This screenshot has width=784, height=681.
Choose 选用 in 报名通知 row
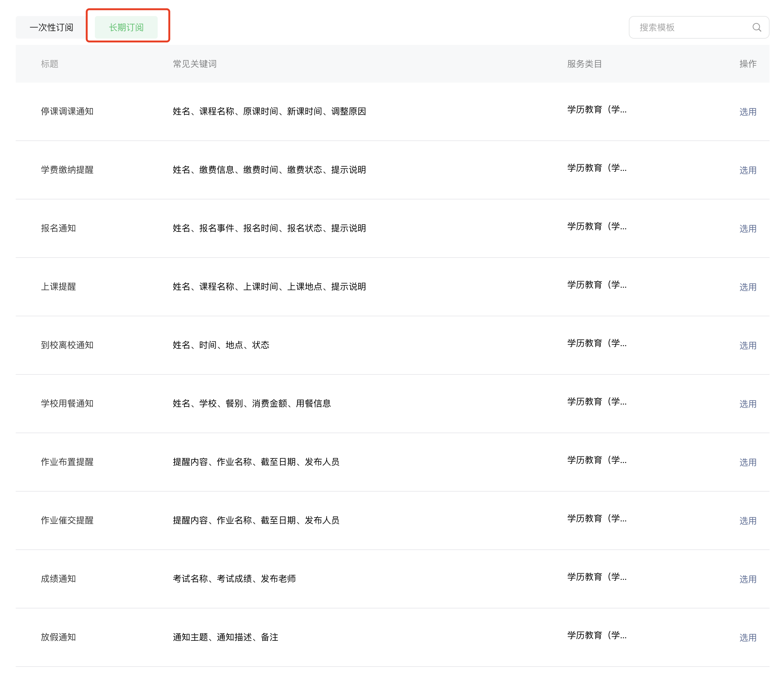(748, 229)
